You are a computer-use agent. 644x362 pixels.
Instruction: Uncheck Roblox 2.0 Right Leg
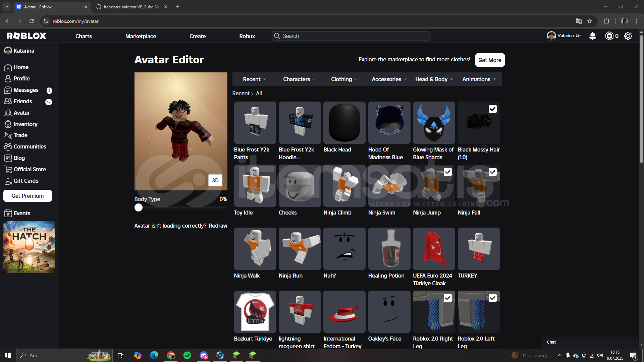coord(448,298)
